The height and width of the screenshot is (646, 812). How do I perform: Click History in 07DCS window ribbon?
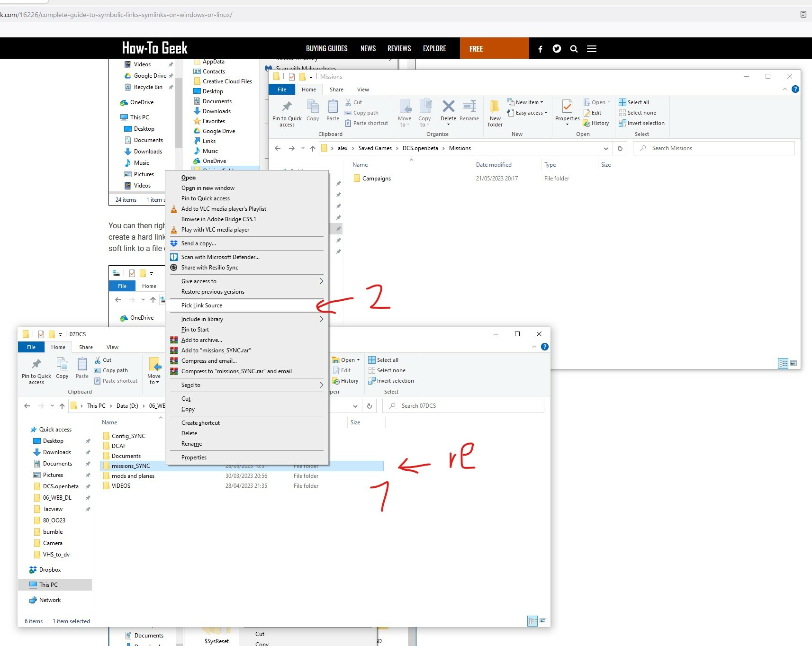(345, 381)
